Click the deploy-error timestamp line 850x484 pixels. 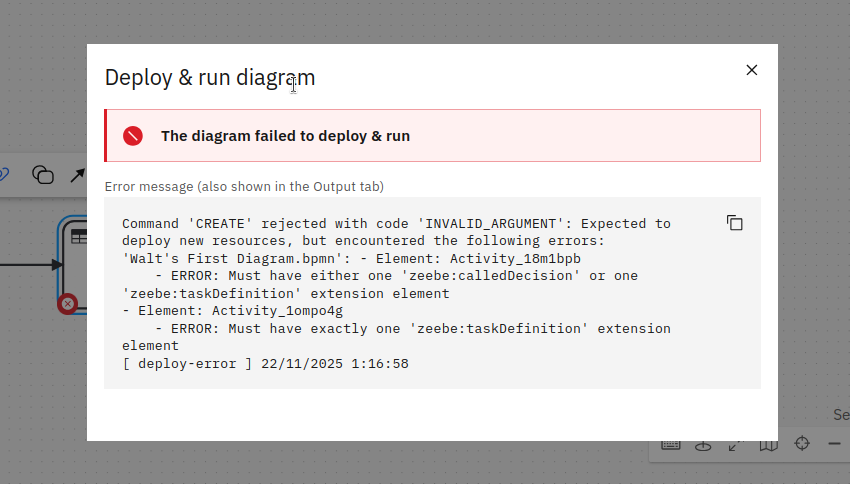pyautogui.click(x=265, y=364)
